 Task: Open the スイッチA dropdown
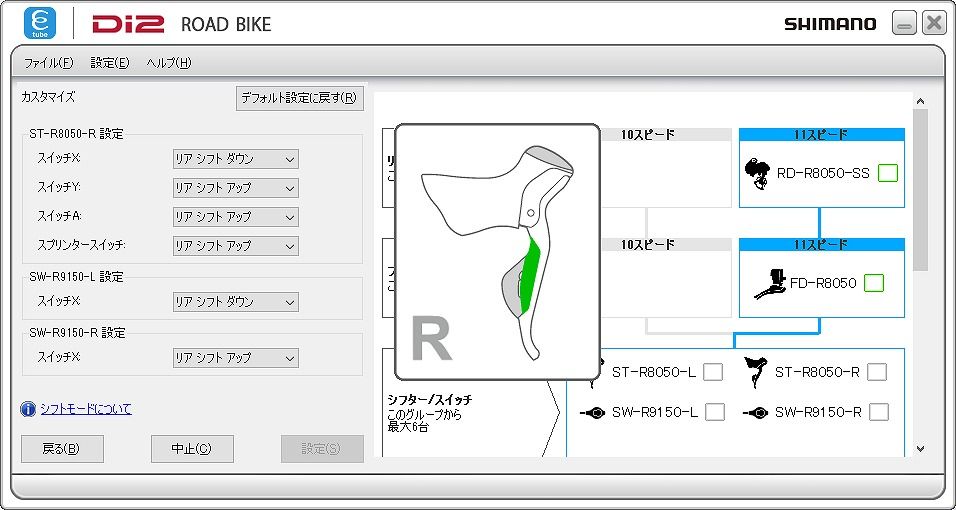pyautogui.click(x=235, y=217)
